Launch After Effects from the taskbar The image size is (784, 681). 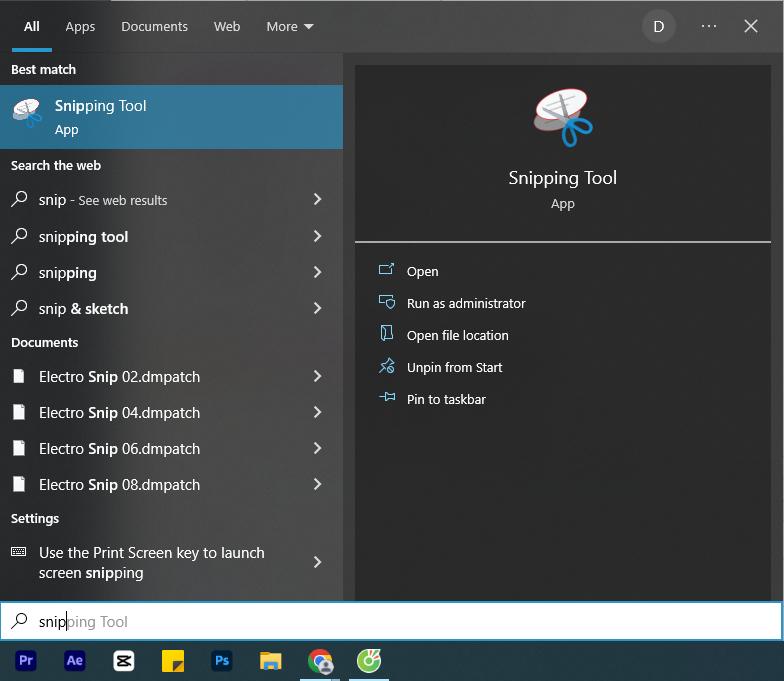coord(75,660)
